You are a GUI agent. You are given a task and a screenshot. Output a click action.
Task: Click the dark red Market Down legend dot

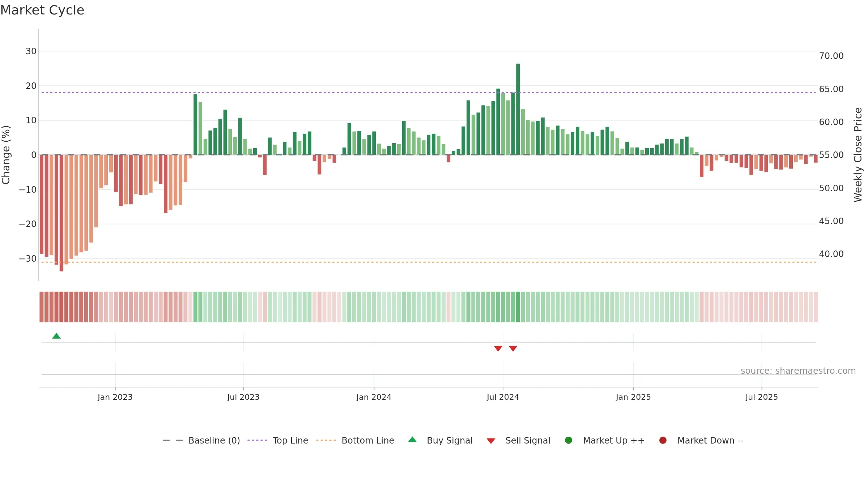663,440
